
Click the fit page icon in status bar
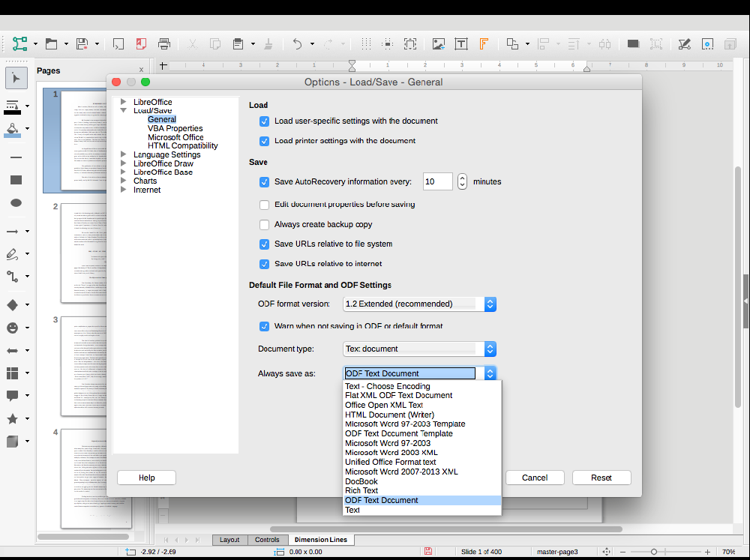(606, 552)
